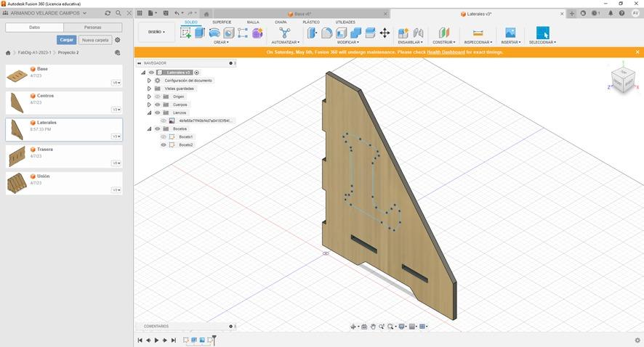Select the Revolve tool icon
644x347 pixels.
coord(214,33)
